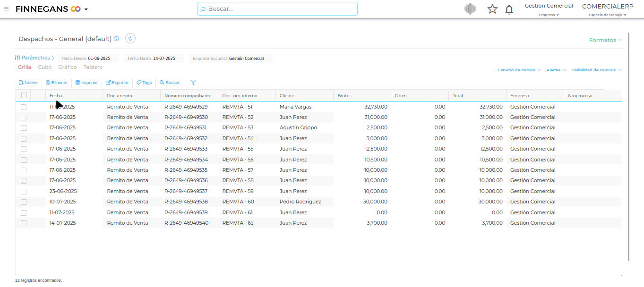Create a new record with Nuevo

coord(28,83)
